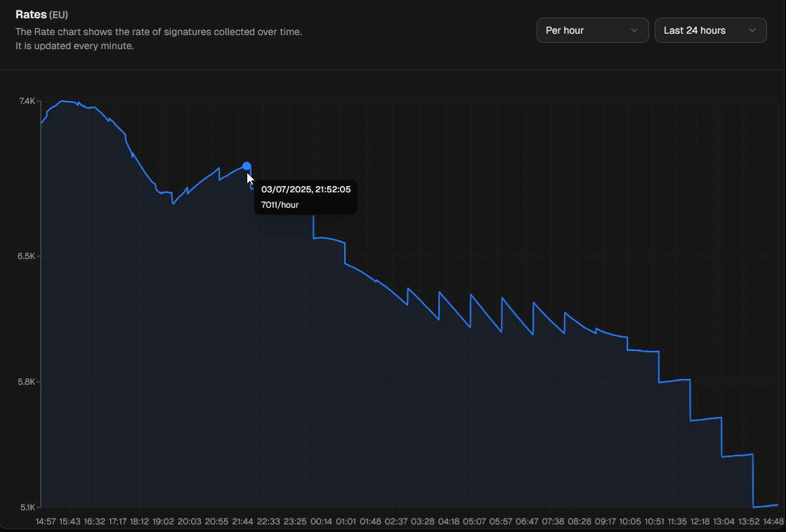Click the 02:37 x-axis label
Image resolution: width=786 pixels, height=532 pixels.
396,521
